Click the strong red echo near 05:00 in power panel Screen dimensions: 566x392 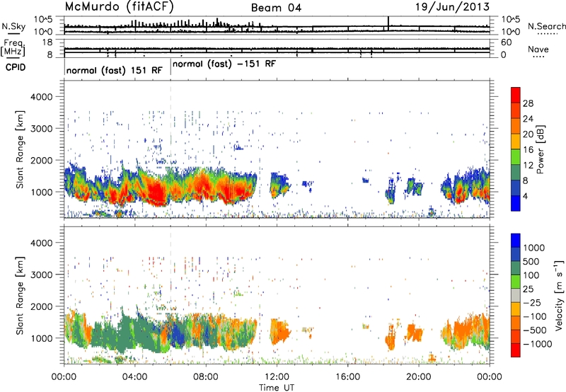click(156, 193)
